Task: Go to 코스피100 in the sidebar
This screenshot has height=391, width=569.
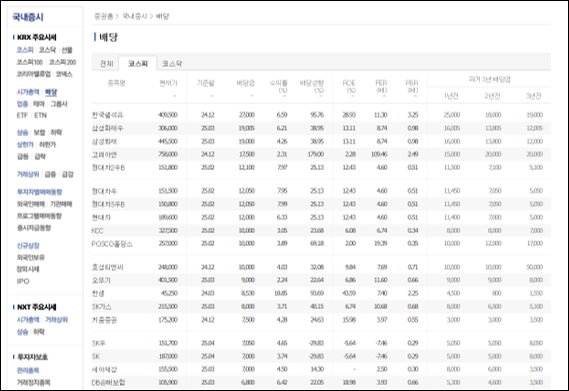Action: [29, 62]
